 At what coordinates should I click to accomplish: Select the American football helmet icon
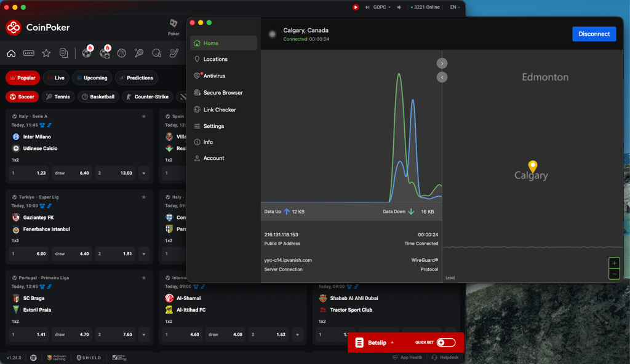(x=156, y=53)
